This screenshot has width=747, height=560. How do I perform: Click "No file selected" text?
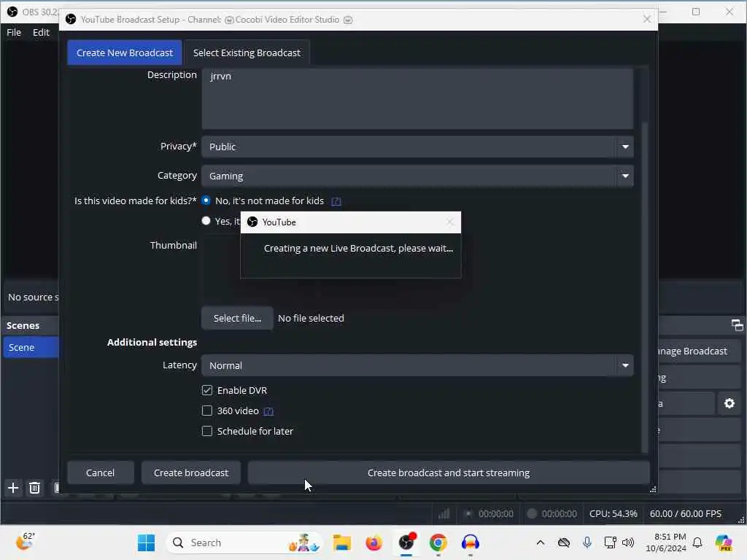pos(311,319)
